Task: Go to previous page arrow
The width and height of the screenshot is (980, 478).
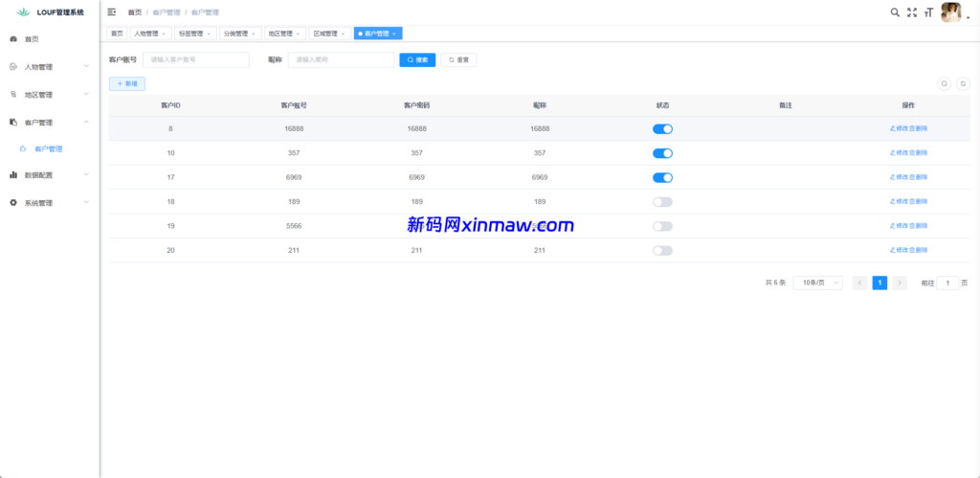Action: click(860, 283)
